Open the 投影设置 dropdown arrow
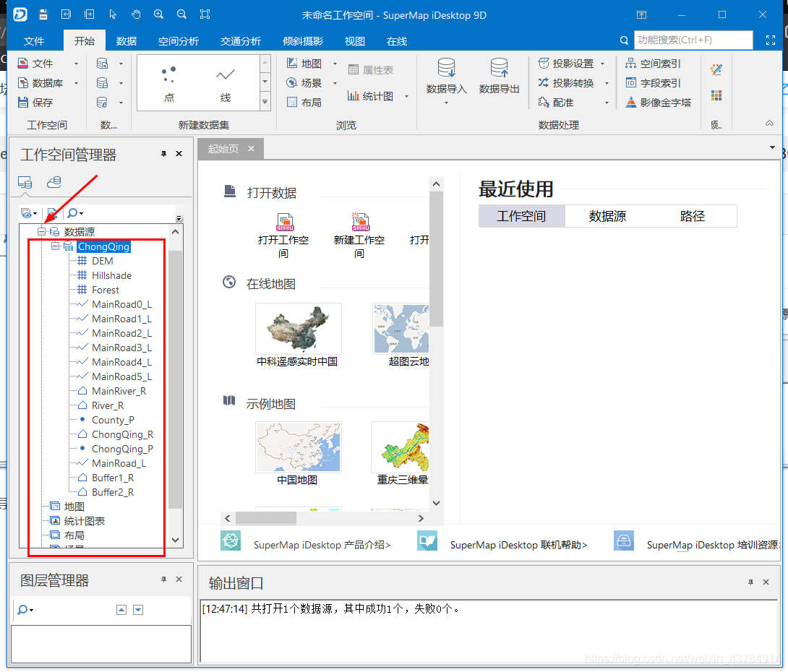The image size is (788, 672). [x=602, y=64]
